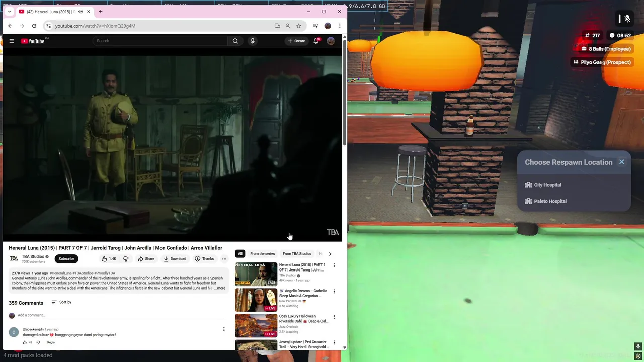Viewport: 644px width, 362px height.
Task: Toggle the muted microphone icon in game
Action: point(627,19)
